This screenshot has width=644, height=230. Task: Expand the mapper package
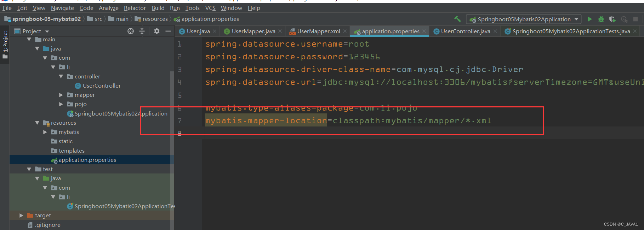pos(61,95)
